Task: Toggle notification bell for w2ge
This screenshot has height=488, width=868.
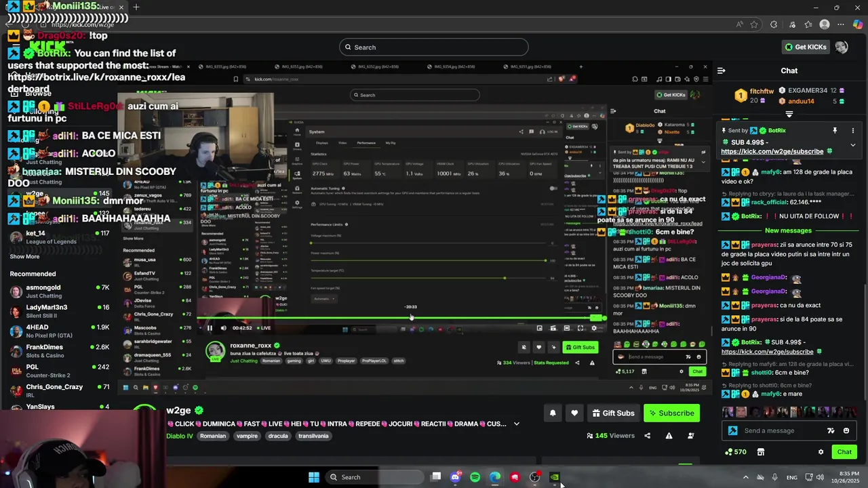Action: [553, 413]
